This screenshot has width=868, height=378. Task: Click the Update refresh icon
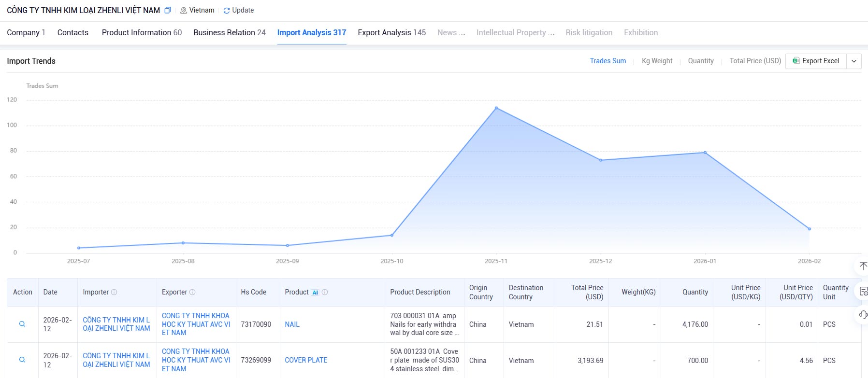(x=226, y=11)
